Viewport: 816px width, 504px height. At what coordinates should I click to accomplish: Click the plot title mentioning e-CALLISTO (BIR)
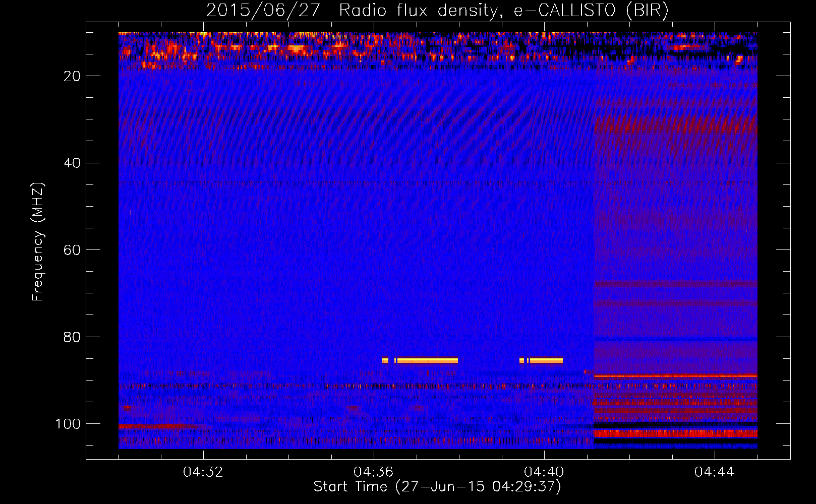pyautogui.click(x=437, y=10)
